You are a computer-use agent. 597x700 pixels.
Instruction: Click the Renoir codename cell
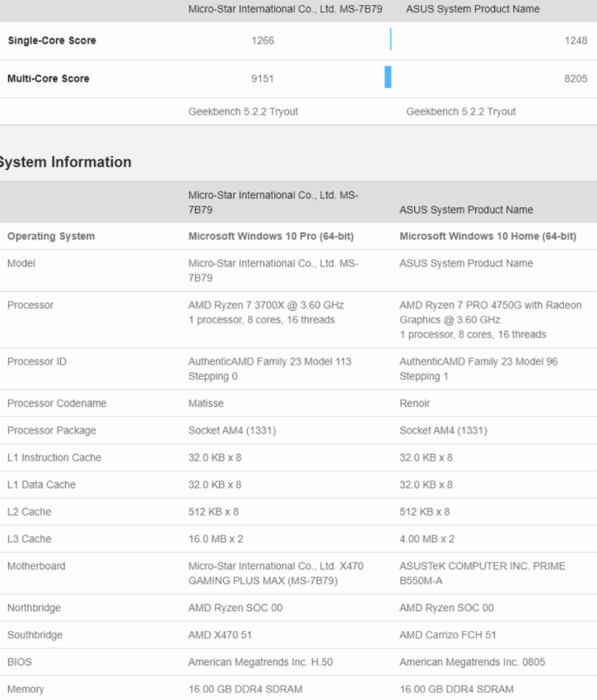pyautogui.click(x=414, y=404)
